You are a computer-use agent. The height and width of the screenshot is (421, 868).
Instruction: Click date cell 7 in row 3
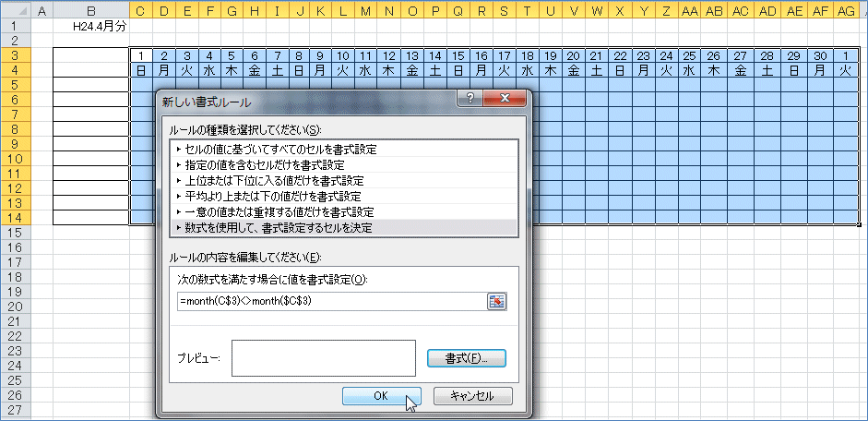[276, 55]
